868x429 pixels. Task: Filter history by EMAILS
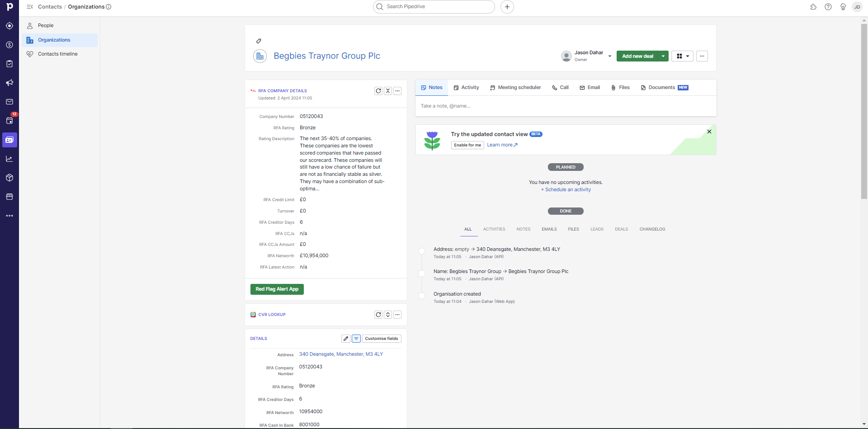pos(549,229)
